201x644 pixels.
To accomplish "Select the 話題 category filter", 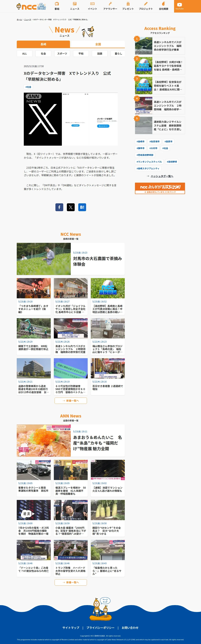I will click(x=100, y=53).
